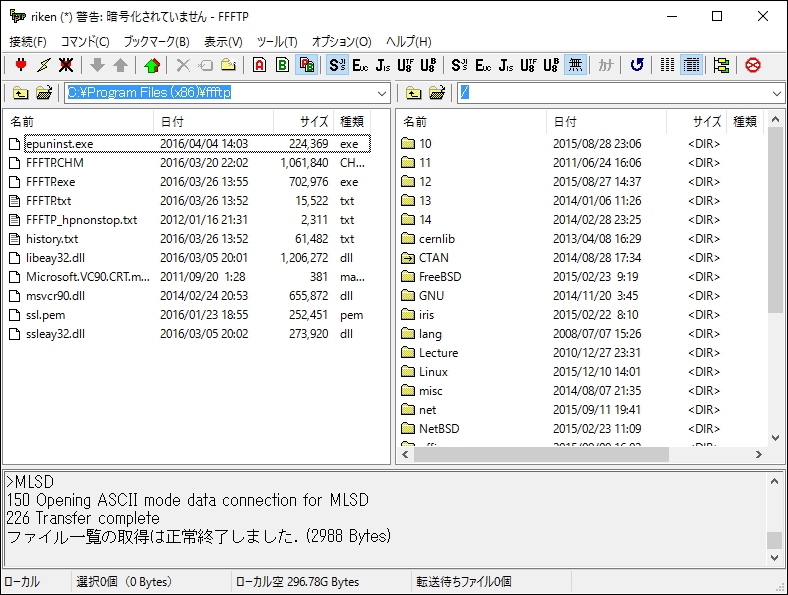
Task: Open the ブックマーク(B) menu
Action: point(156,42)
